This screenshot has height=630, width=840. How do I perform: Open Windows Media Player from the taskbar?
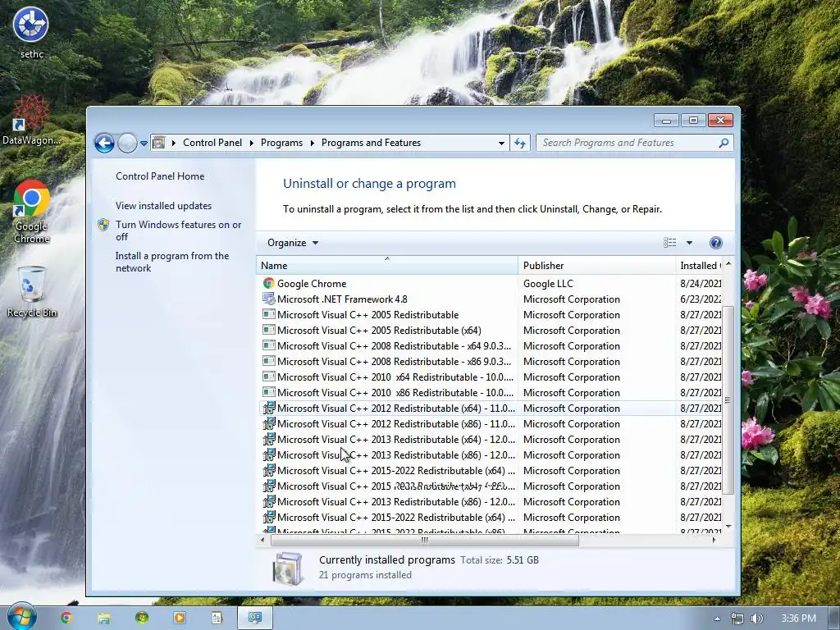point(179,618)
